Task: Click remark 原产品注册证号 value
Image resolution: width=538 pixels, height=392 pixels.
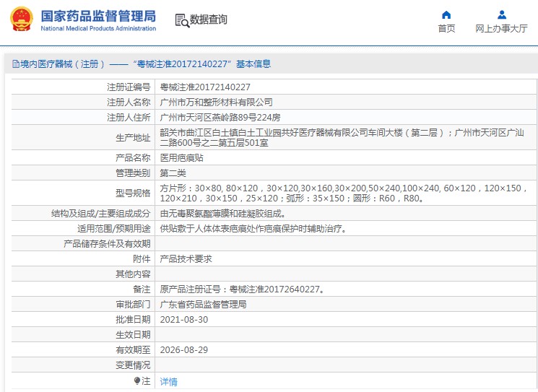Action: point(242,289)
